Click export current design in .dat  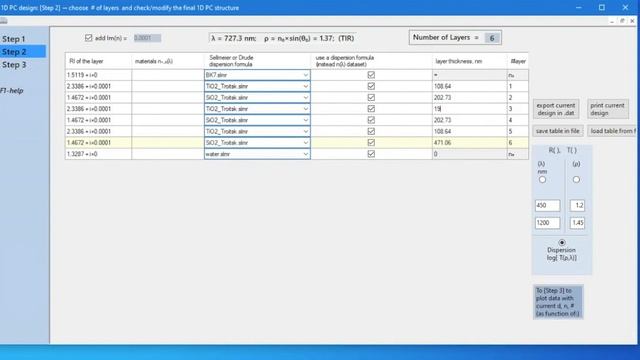[556, 109]
